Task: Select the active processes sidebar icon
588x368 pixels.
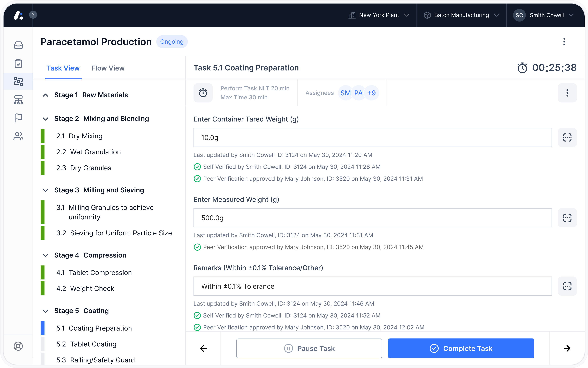Action: click(x=18, y=82)
